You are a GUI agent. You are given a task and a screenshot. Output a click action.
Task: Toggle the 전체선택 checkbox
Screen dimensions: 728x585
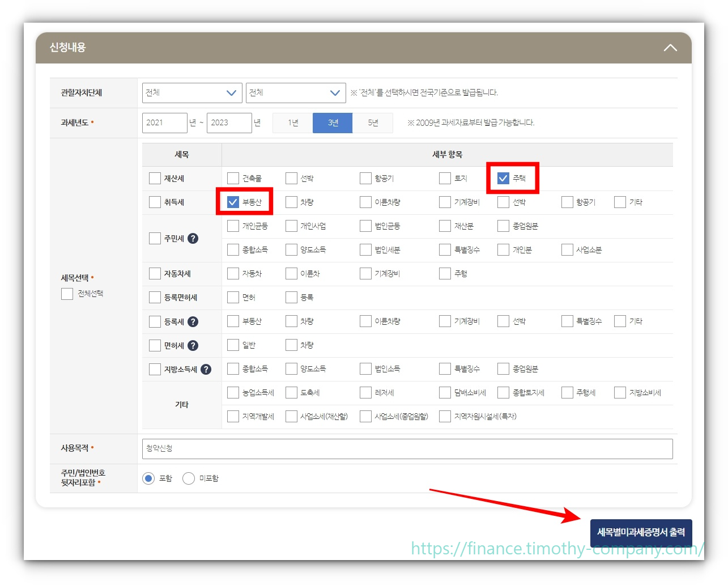tap(67, 294)
